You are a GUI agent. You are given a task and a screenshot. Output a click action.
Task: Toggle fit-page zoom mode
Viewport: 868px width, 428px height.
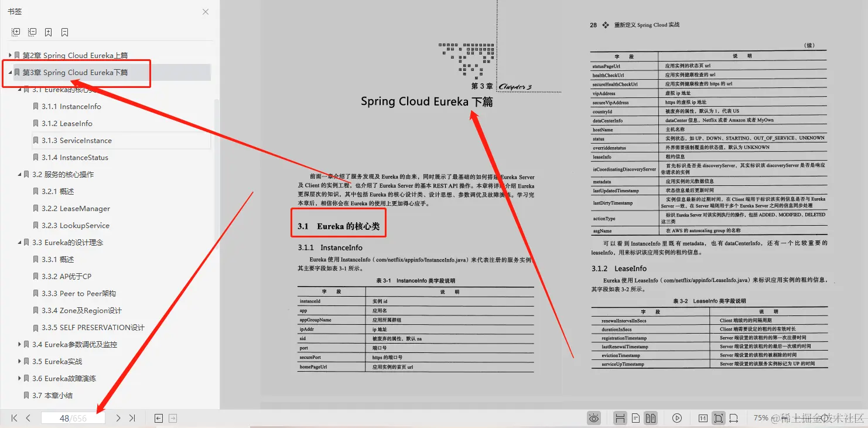(718, 418)
